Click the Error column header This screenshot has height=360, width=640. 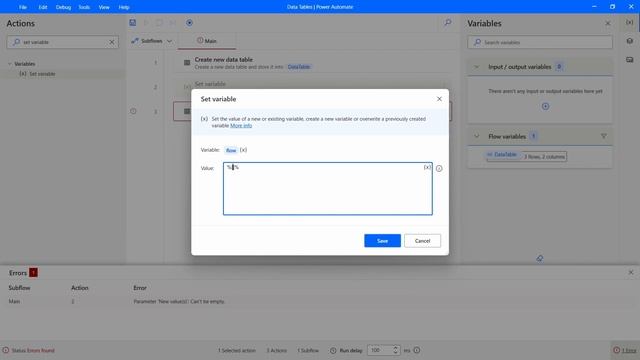(x=140, y=288)
